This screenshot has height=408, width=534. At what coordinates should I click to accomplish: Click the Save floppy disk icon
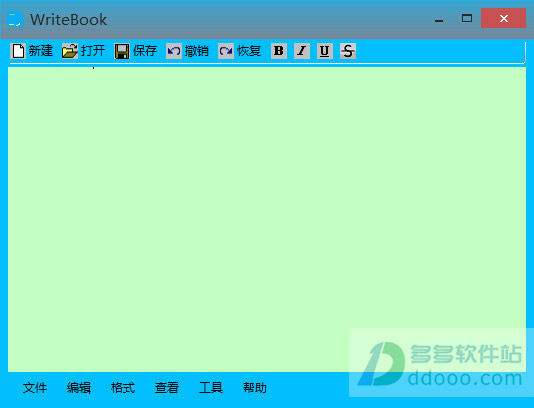122,51
